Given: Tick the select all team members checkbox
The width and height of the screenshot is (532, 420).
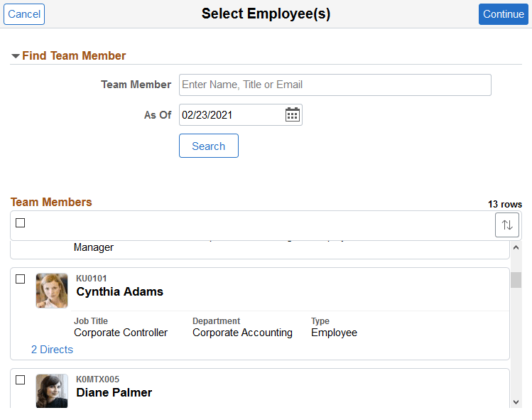Looking at the screenshot, I should pyautogui.click(x=21, y=223).
